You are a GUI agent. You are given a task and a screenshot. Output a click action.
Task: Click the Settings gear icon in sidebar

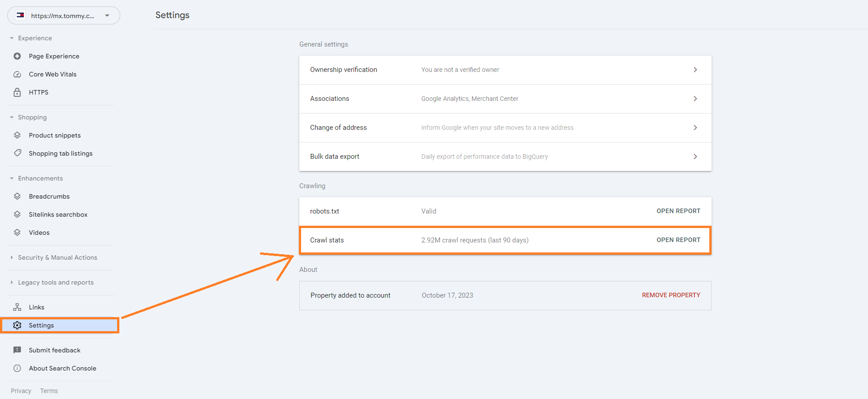click(17, 325)
